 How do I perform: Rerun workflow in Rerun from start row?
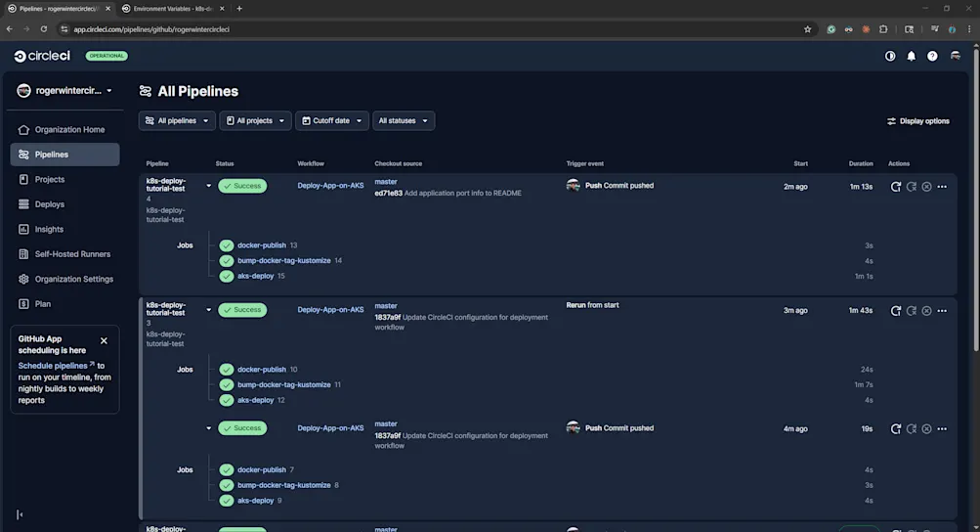click(x=896, y=310)
